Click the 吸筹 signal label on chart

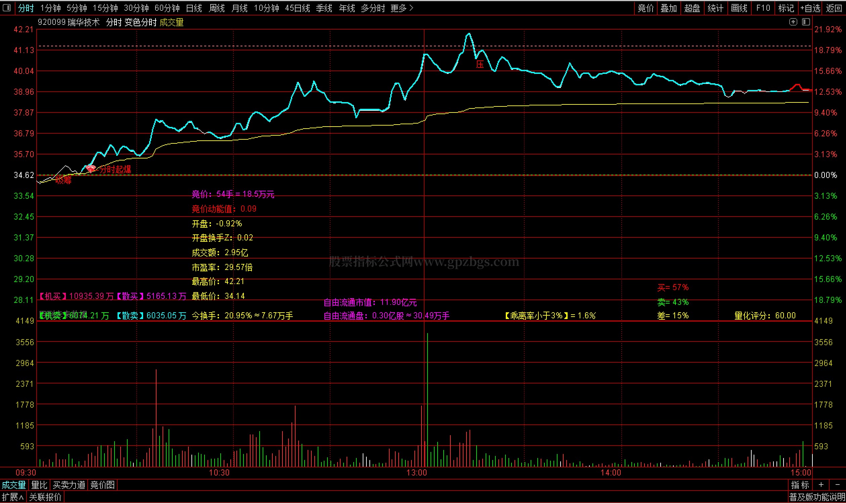click(63, 180)
